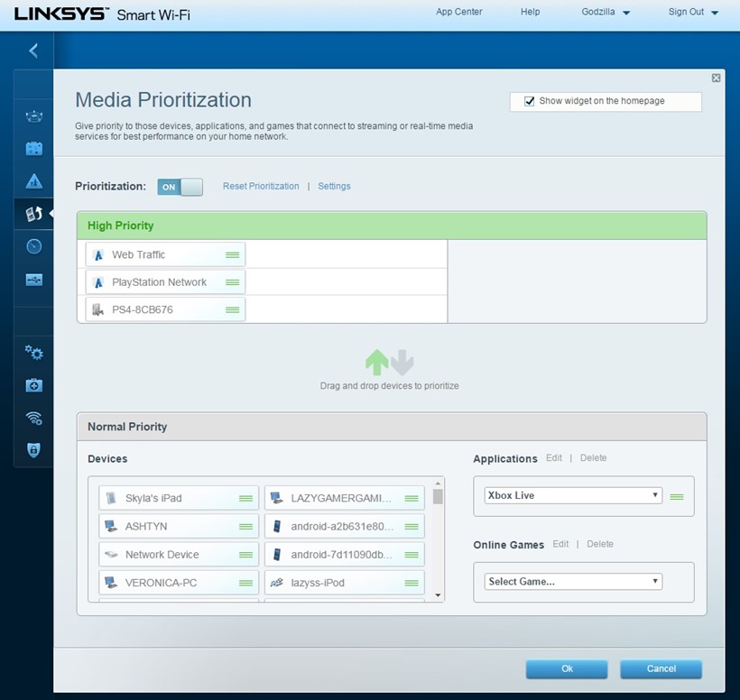Viewport: 740px width, 700px height.
Task: Open the Connectivity gears sidebar icon
Action: (34, 353)
